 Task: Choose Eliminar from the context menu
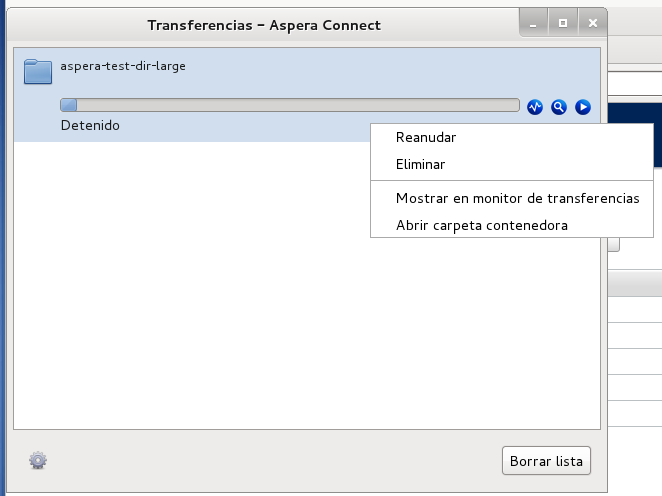coord(512,165)
